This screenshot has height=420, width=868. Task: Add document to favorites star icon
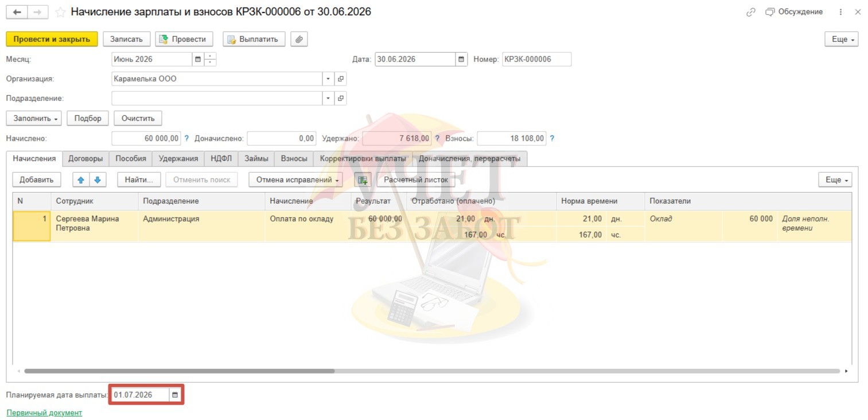tap(60, 12)
